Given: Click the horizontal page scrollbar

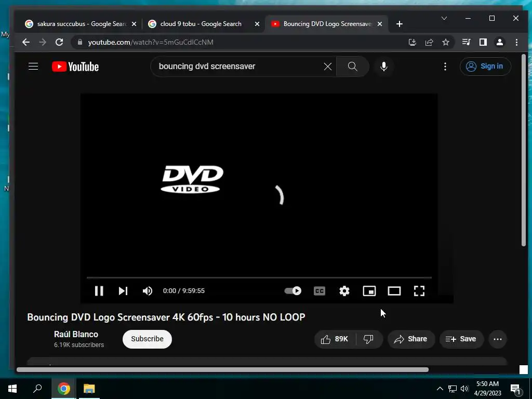Looking at the screenshot, I should (222, 370).
